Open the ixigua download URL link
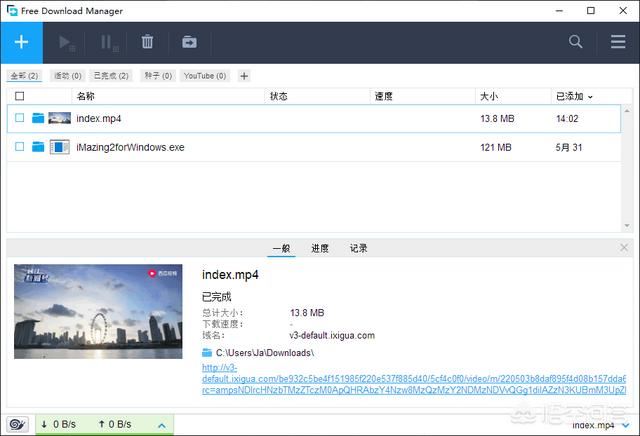This screenshot has width=640, height=436. [x=413, y=379]
